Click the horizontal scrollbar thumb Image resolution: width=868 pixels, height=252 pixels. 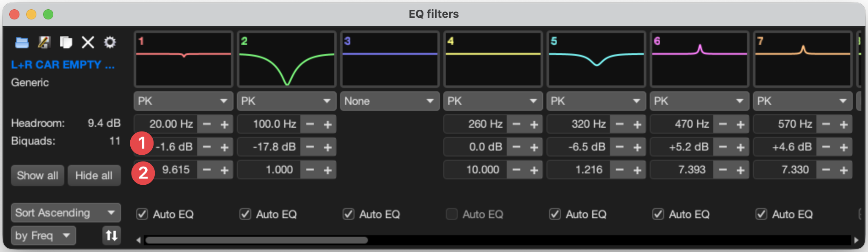tap(256, 240)
